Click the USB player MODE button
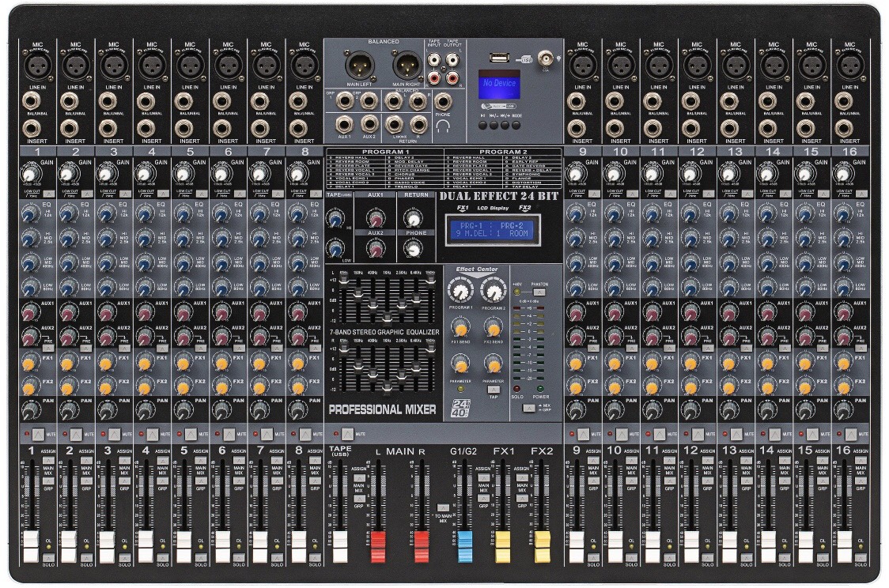Viewport: 889px width, 588px height. click(x=516, y=125)
